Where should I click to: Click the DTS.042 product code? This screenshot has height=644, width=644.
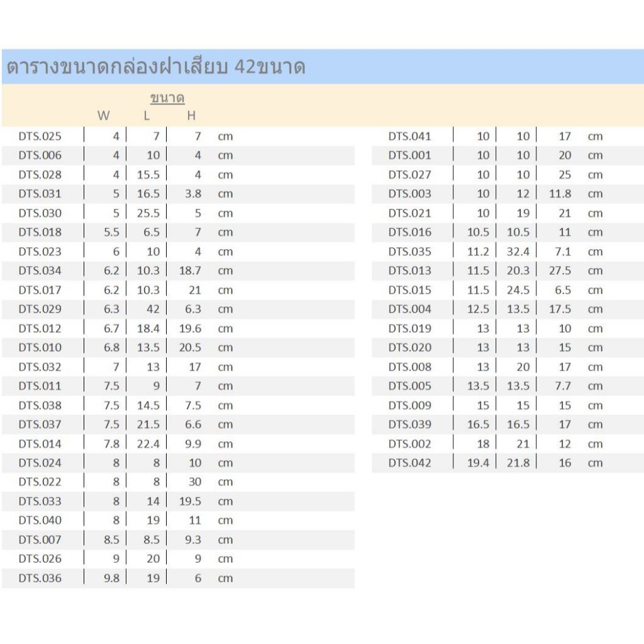click(x=409, y=463)
